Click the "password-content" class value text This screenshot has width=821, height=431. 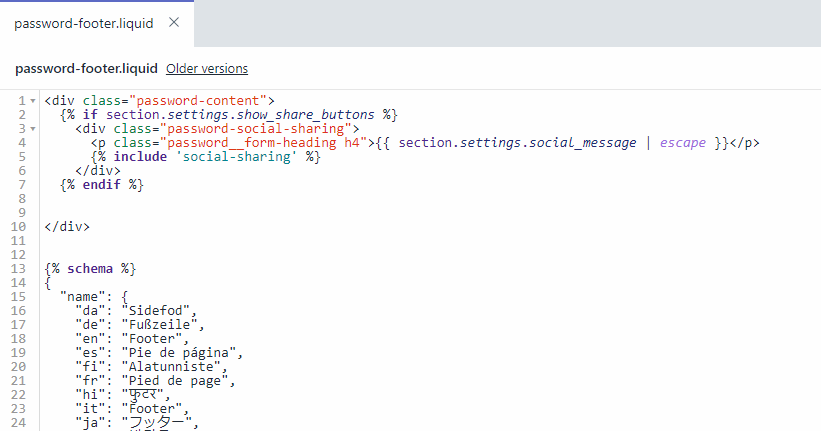[x=198, y=101]
